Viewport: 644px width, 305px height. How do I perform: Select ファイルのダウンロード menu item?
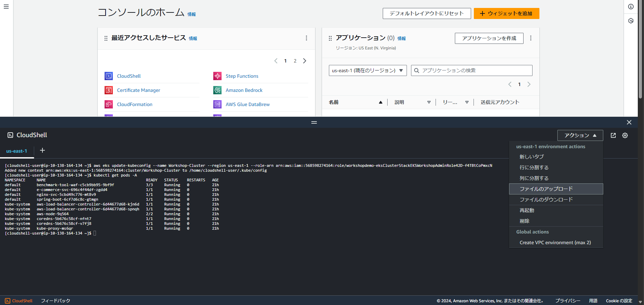[556, 200]
